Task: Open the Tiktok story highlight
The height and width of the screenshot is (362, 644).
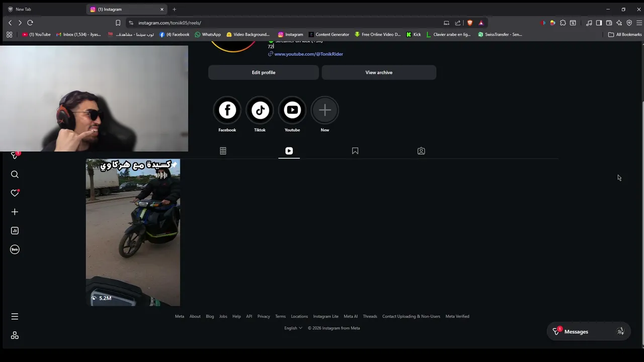Action: [260, 110]
